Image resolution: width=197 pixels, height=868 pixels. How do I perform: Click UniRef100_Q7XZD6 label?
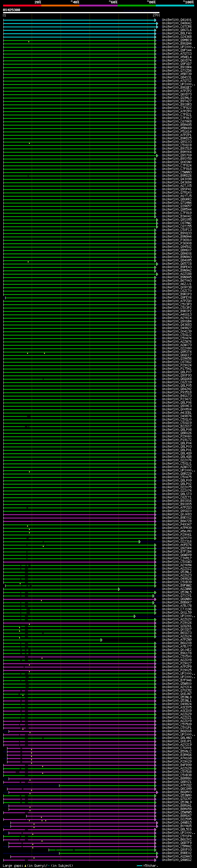tap(177, 71)
